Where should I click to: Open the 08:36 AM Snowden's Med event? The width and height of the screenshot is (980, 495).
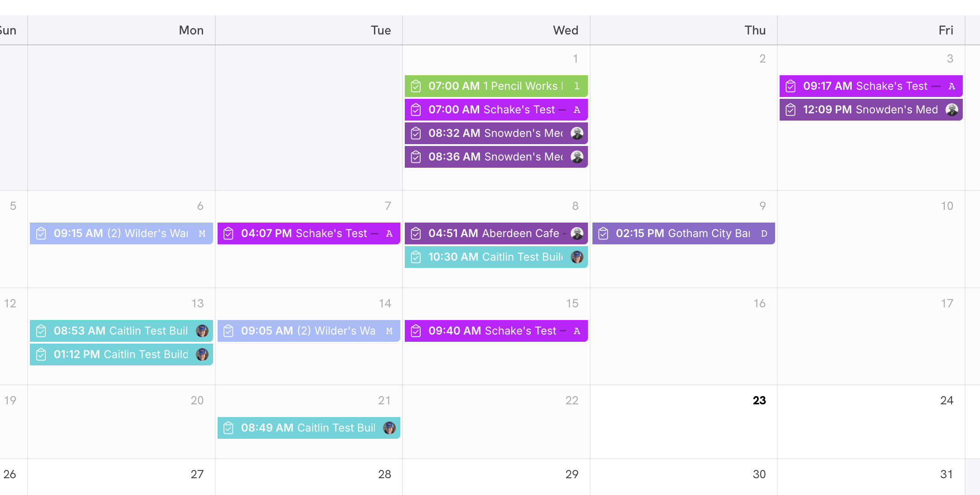click(x=495, y=157)
